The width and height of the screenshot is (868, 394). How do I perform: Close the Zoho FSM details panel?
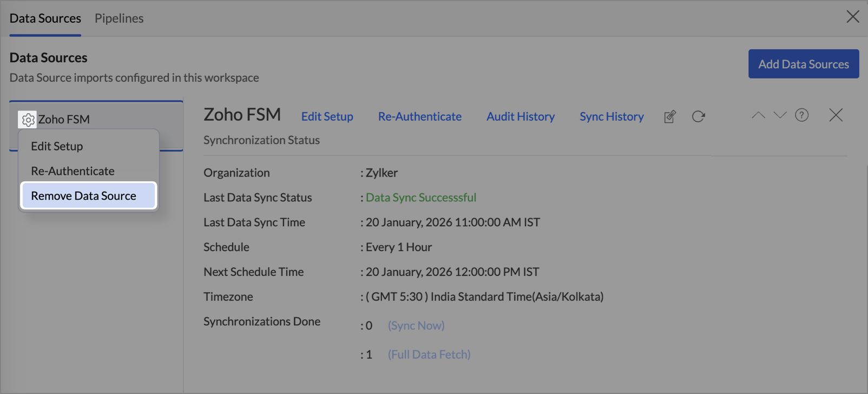click(x=836, y=115)
